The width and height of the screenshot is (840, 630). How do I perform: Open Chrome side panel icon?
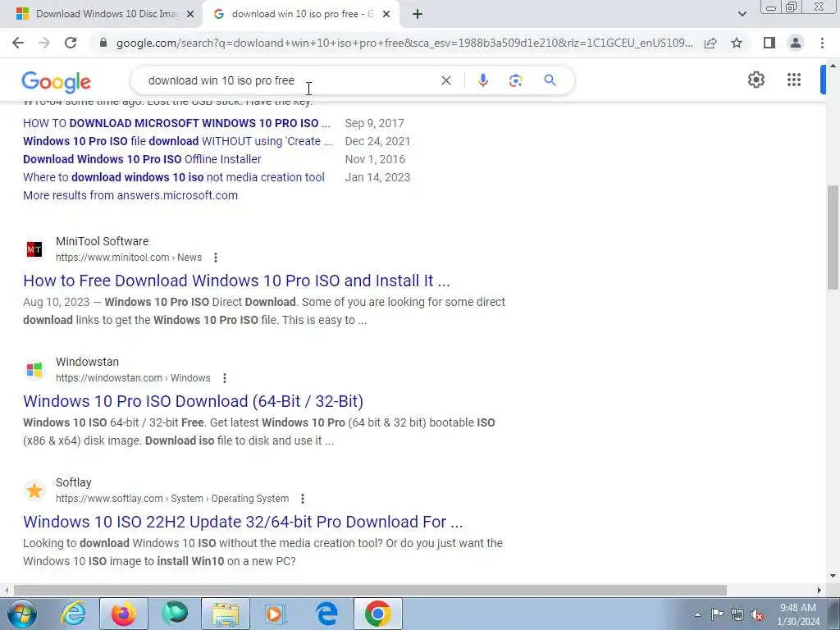coord(769,43)
